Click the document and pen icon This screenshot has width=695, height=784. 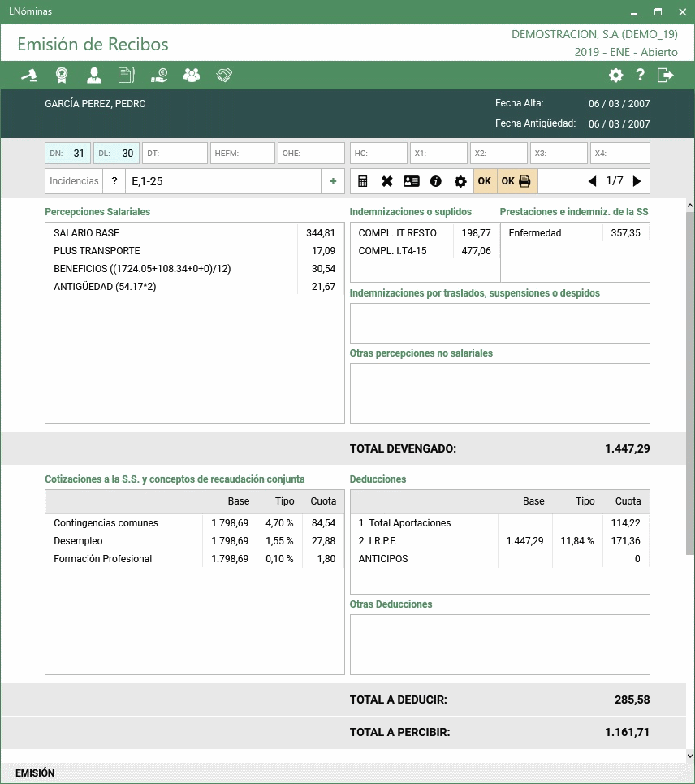(x=126, y=76)
